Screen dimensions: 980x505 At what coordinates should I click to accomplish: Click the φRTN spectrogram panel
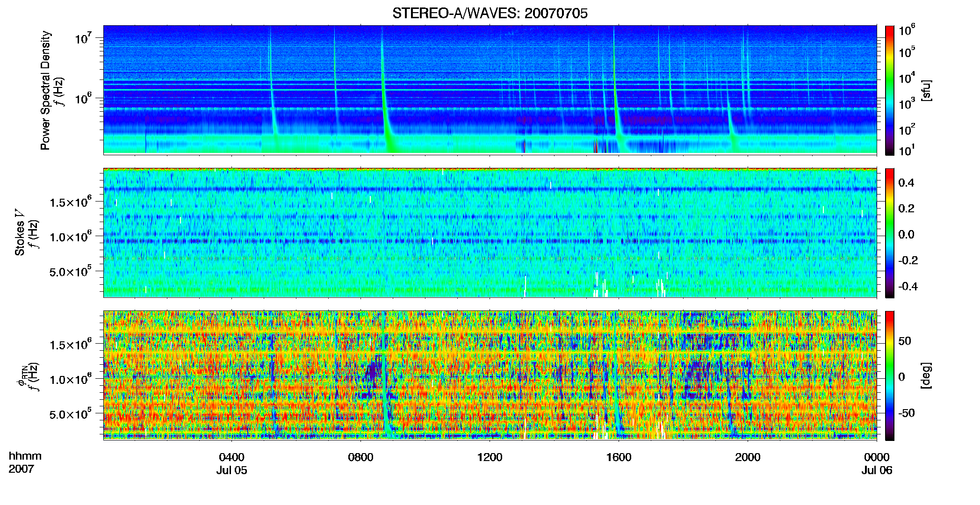(490, 375)
